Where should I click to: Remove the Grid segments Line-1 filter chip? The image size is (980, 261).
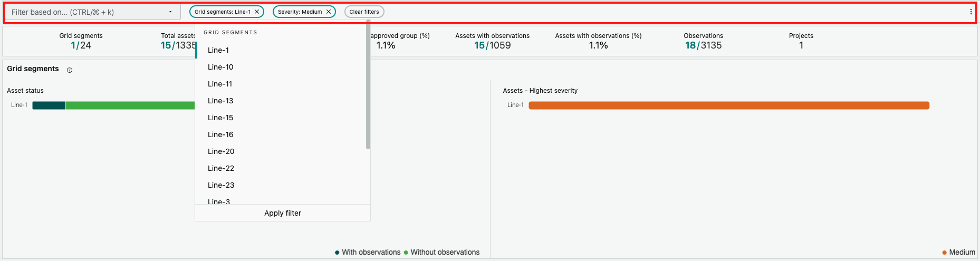257,12
